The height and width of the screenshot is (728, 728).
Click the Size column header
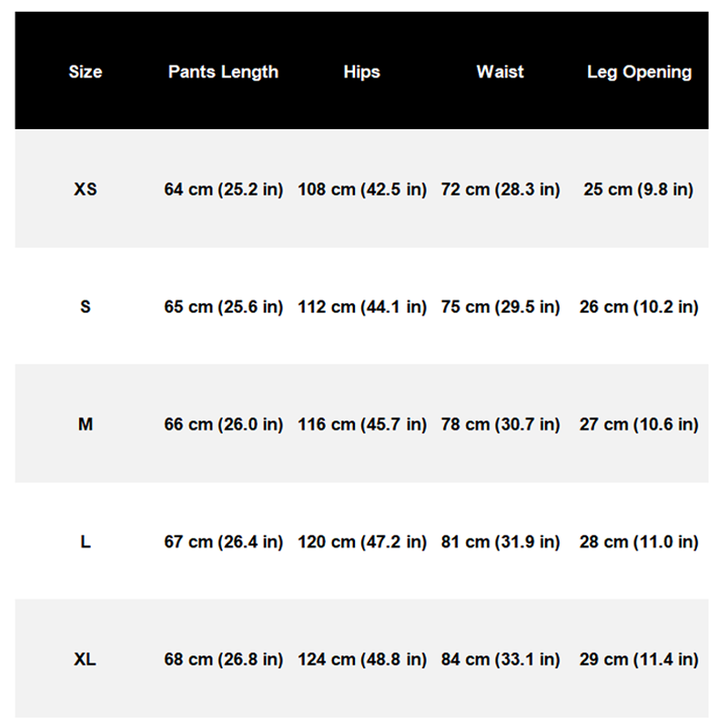86,72
